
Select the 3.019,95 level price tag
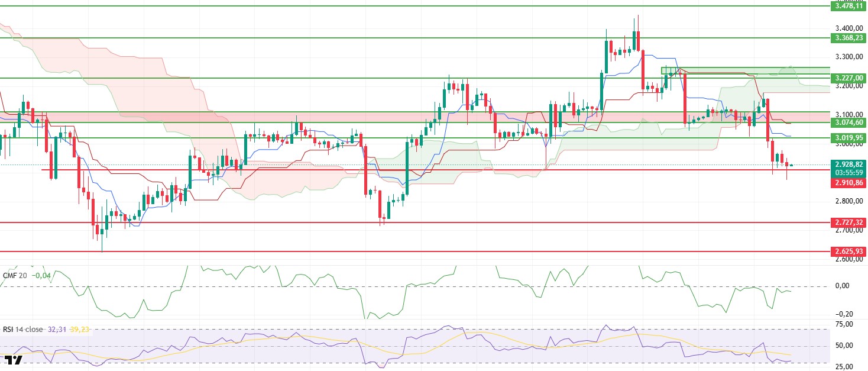(x=847, y=138)
